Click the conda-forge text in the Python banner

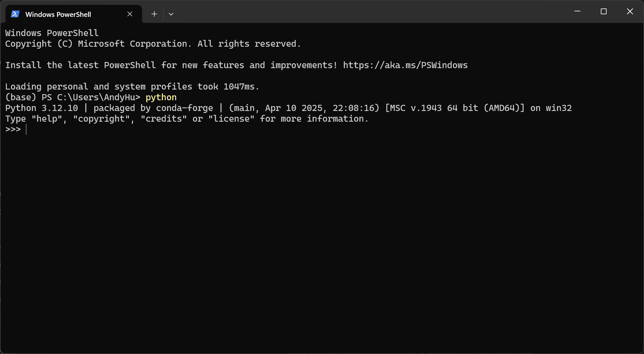click(x=185, y=108)
